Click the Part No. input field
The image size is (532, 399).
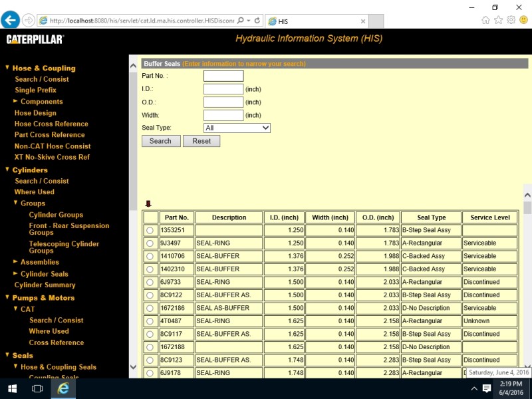pos(223,76)
